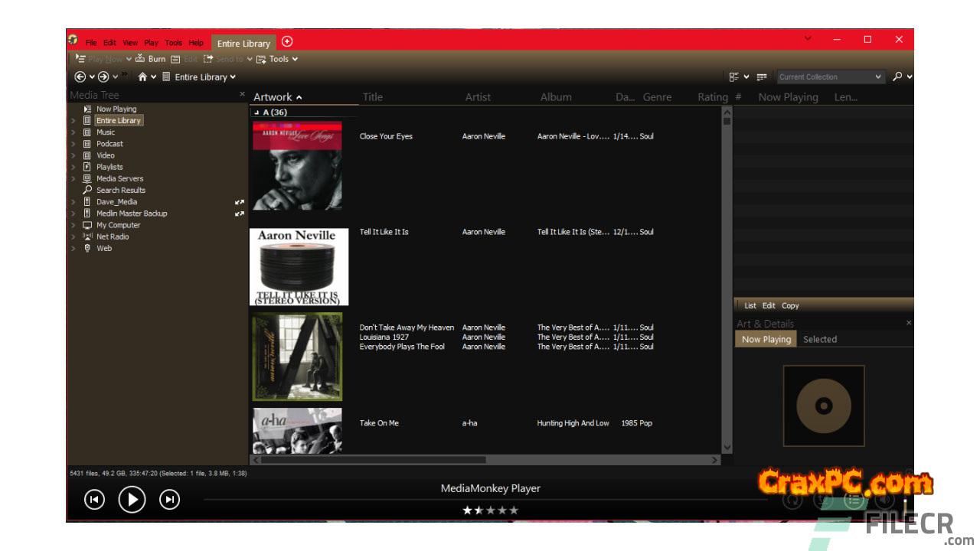Collapse the A (36) group
Viewport: 980px width, 551px height.
(256, 112)
